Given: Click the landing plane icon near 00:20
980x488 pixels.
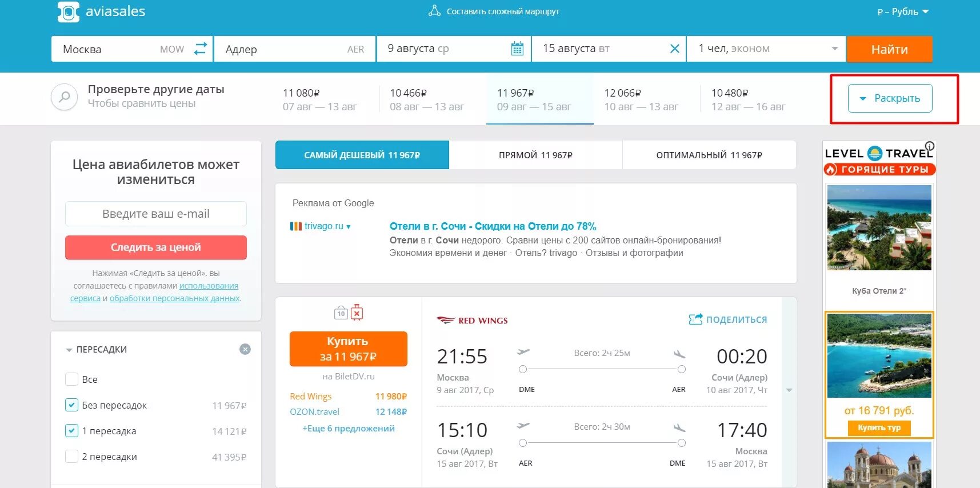Looking at the screenshot, I should click(x=679, y=354).
